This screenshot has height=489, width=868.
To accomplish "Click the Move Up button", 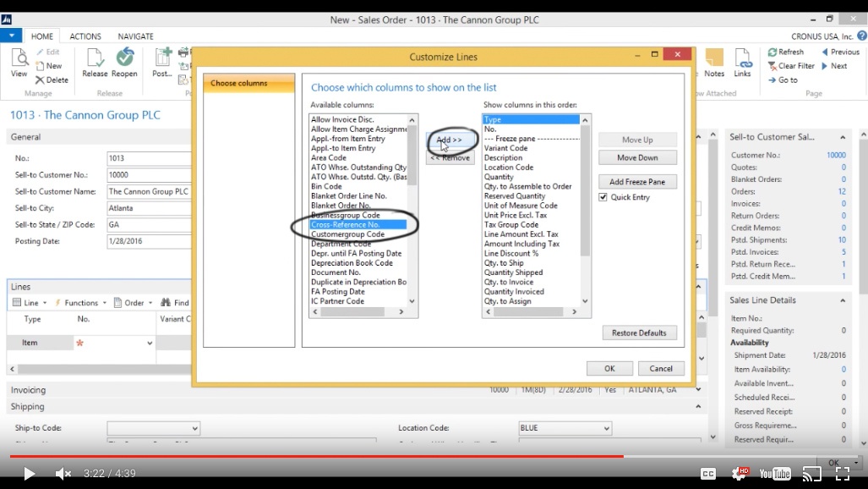I will 637,140.
